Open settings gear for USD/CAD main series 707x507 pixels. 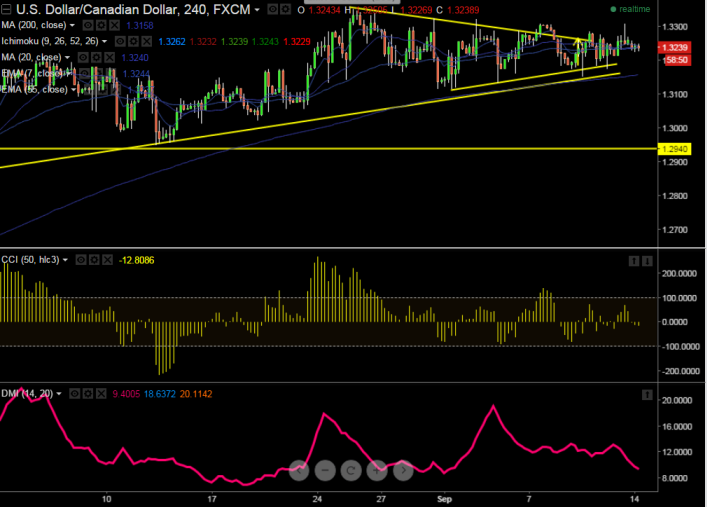pos(285,9)
